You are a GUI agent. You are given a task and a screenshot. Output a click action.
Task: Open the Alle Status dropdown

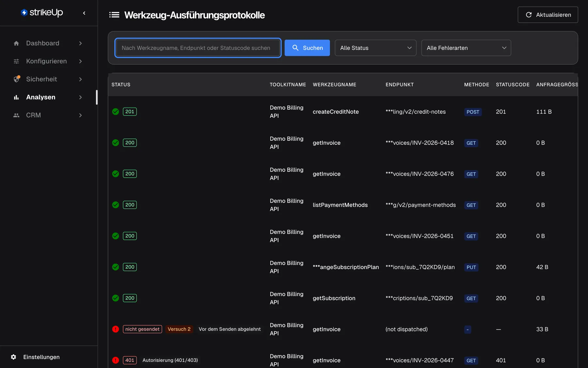coord(375,48)
